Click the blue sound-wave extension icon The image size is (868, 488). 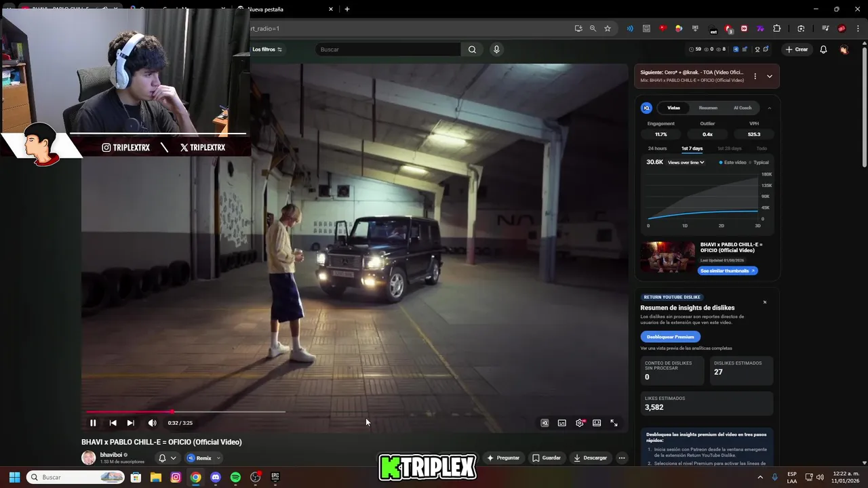click(x=630, y=28)
